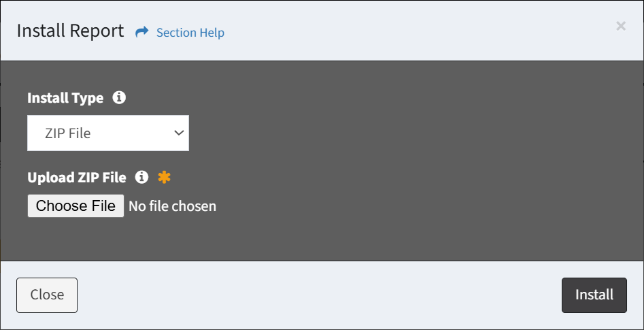Click the orange required asterisk icon
Screen dimensions: 644x330
click(165, 177)
